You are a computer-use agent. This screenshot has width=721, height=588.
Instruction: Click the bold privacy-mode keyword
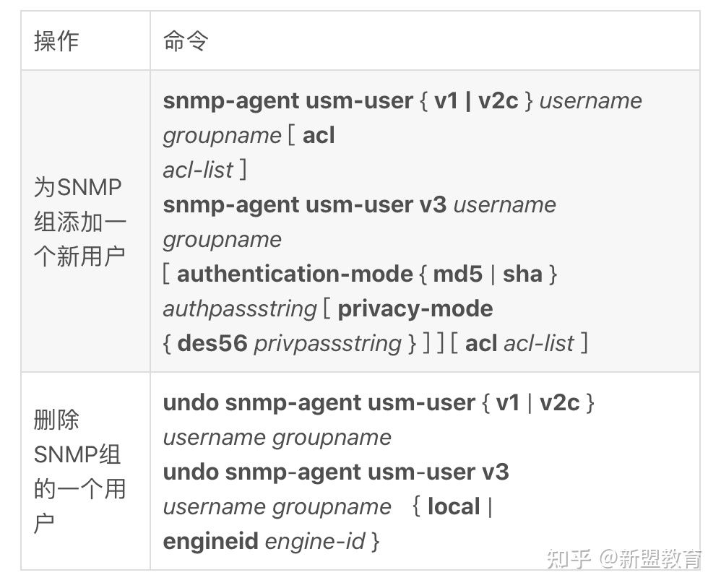click(415, 308)
